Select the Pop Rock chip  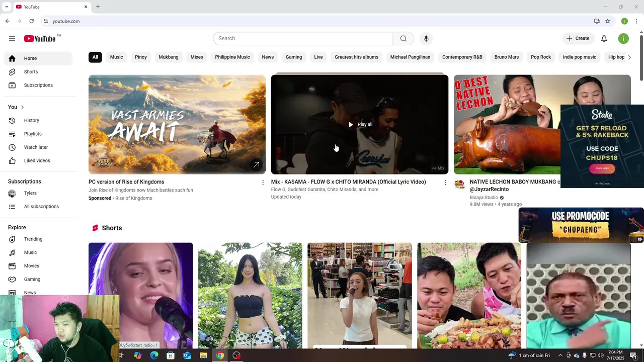coord(541,57)
